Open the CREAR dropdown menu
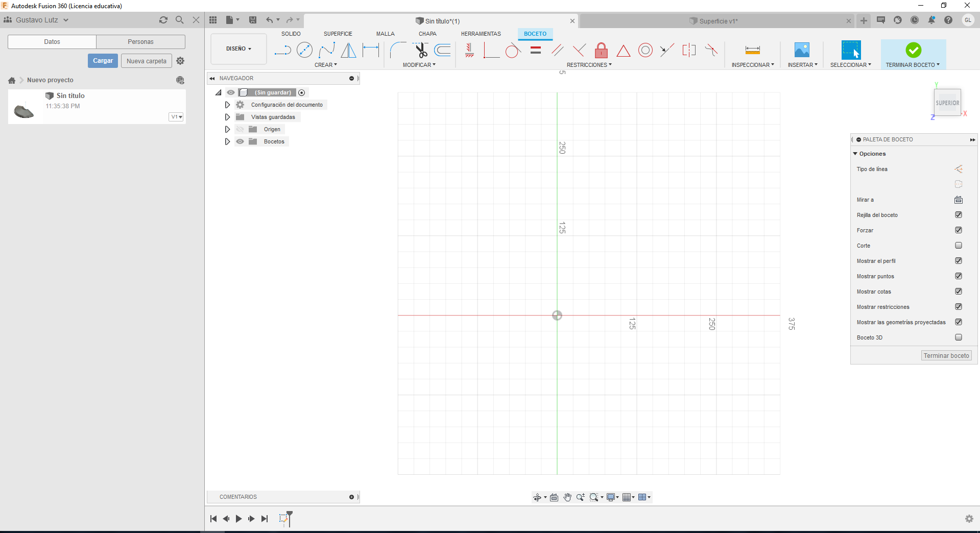 pos(326,65)
